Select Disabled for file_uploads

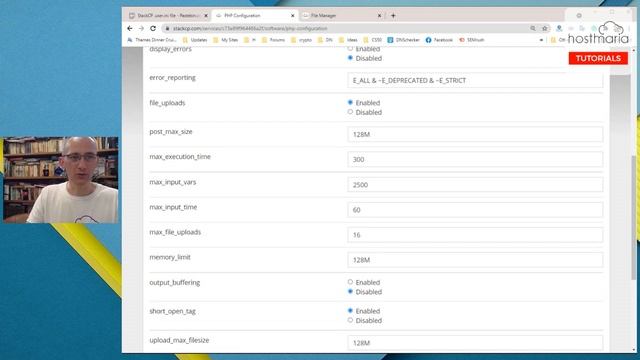click(x=350, y=112)
